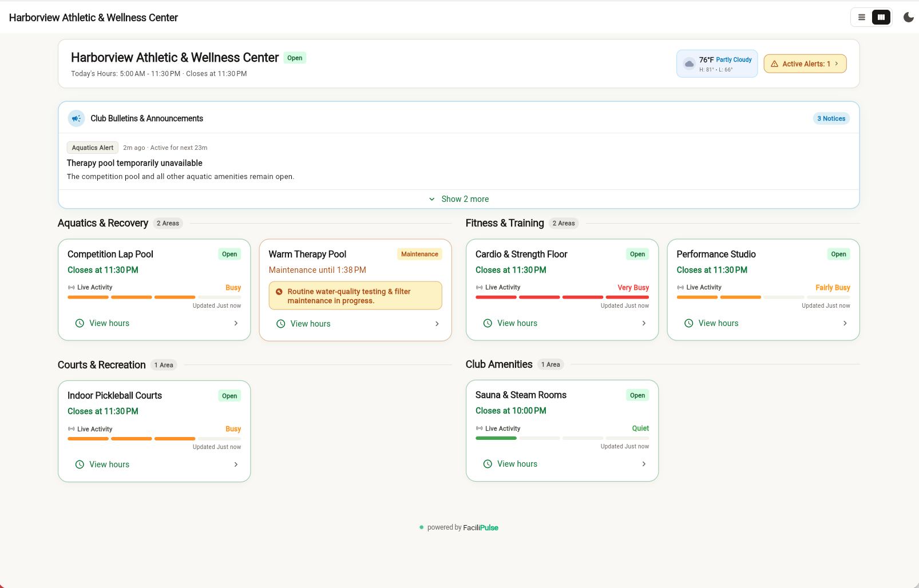
Task: Click clock icon on Cardio & Strength Floor
Action: click(x=488, y=323)
